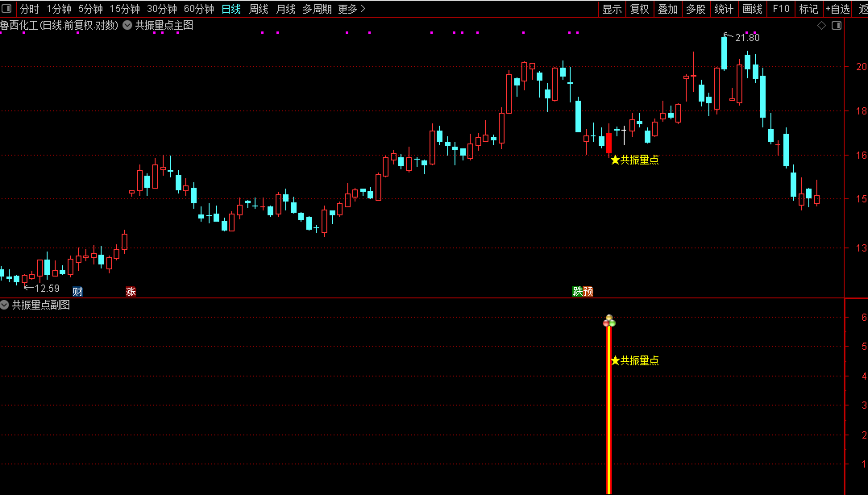
Task: Click the 显示 button
Action: coord(613,9)
